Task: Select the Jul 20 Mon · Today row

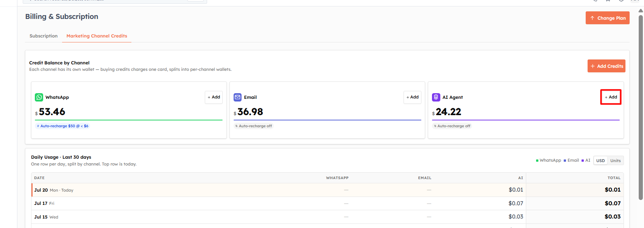Action: pos(327,190)
